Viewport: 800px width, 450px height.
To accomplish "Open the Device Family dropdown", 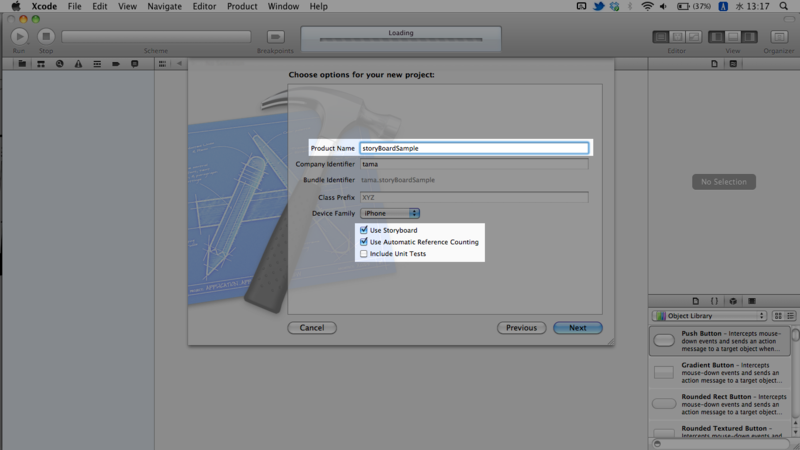I will point(390,213).
